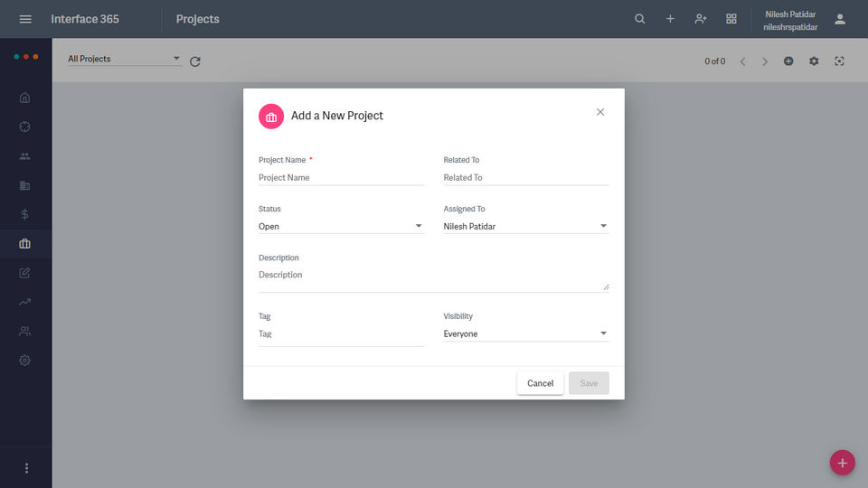Open the Assigned To dropdown

(x=526, y=226)
